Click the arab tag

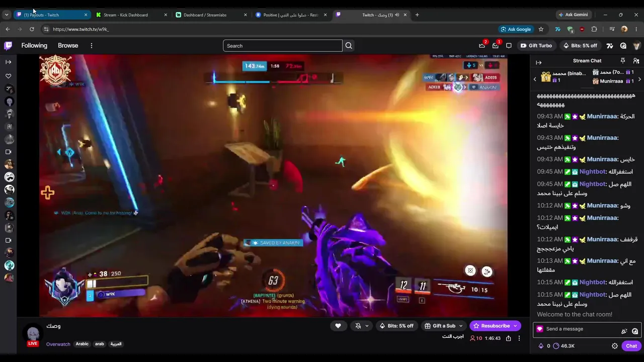tap(100, 344)
